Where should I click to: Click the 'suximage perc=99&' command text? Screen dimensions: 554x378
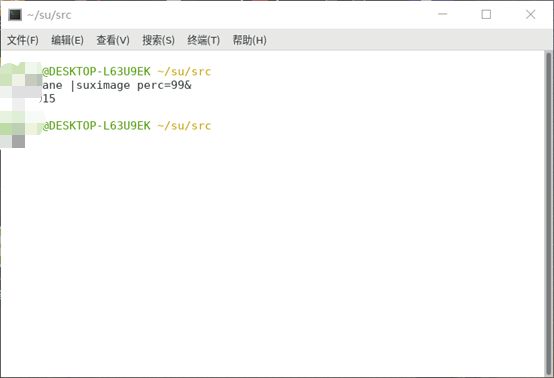tap(134, 85)
